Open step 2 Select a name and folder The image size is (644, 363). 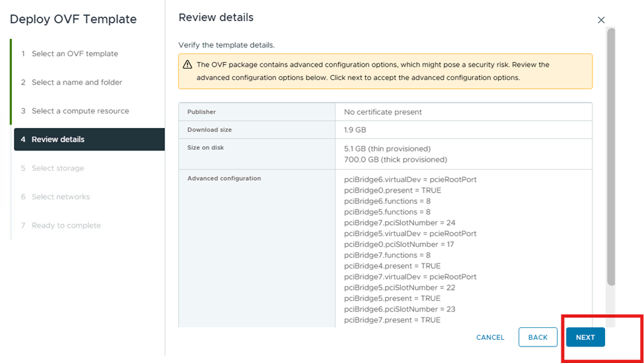coord(77,82)
